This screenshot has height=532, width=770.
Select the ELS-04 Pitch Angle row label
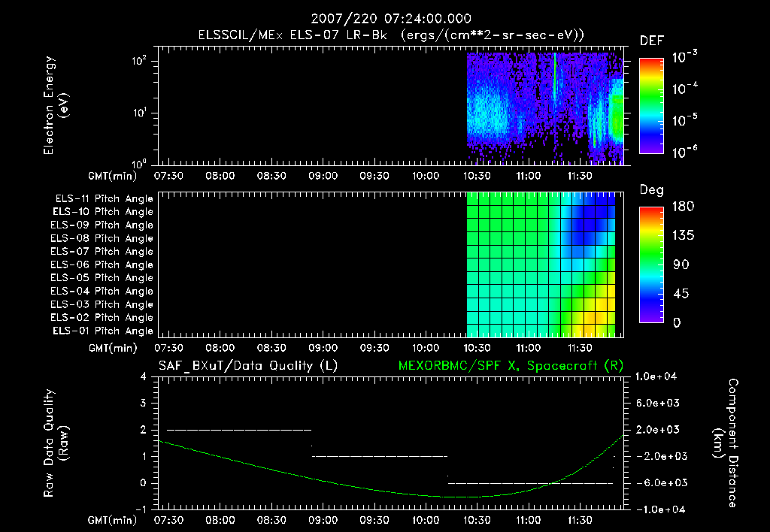pos(102,291)
